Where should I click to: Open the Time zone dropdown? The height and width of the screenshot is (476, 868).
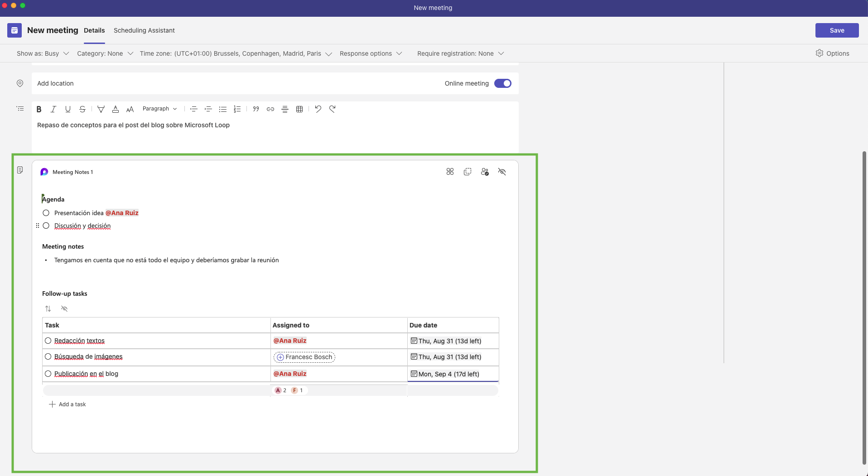236,53
